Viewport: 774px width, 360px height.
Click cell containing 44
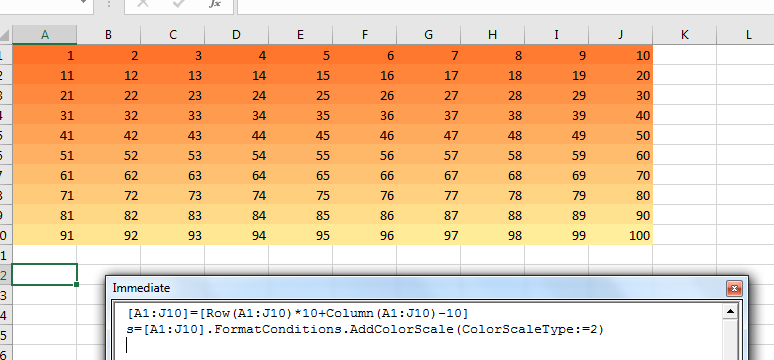tap(236, 135)
